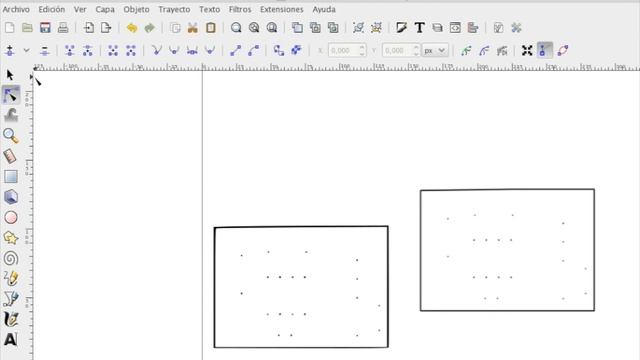This screenshot has height=360, width=640.
Task: Cut selection with the scissors icon
Action: tap(193, 28)
